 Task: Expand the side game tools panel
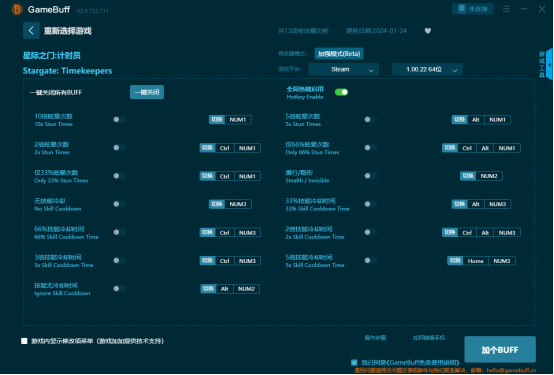[549, 65]
